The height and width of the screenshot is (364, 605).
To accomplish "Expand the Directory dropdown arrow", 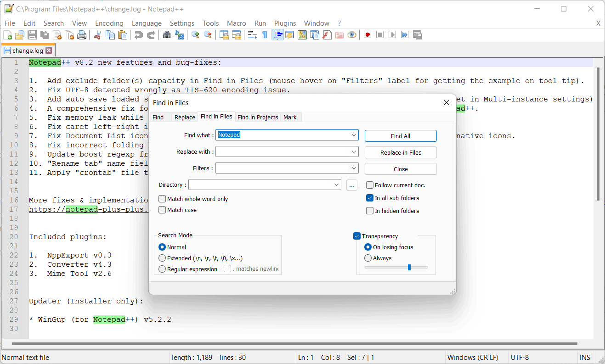I will click(337, 185).
